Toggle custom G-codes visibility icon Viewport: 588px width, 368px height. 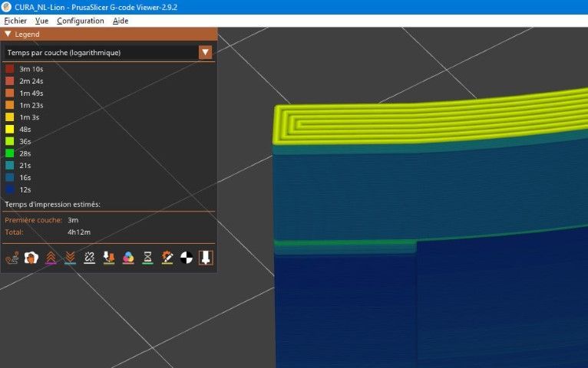(x=167, y=258)
